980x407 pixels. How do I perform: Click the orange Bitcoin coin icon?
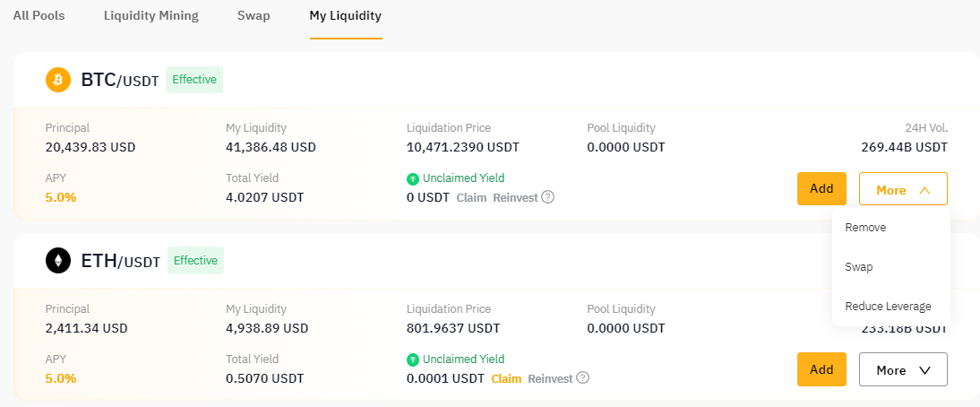point(58,80)
